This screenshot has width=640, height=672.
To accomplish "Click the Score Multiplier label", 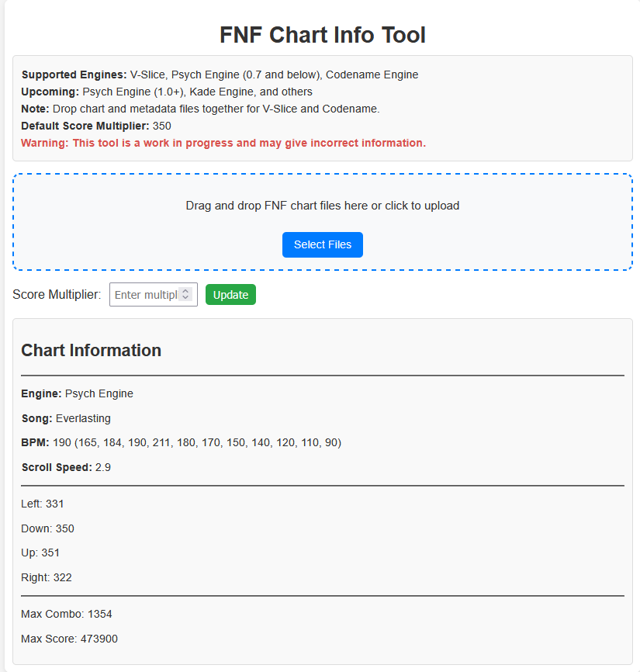I will (x=57, y=294).
